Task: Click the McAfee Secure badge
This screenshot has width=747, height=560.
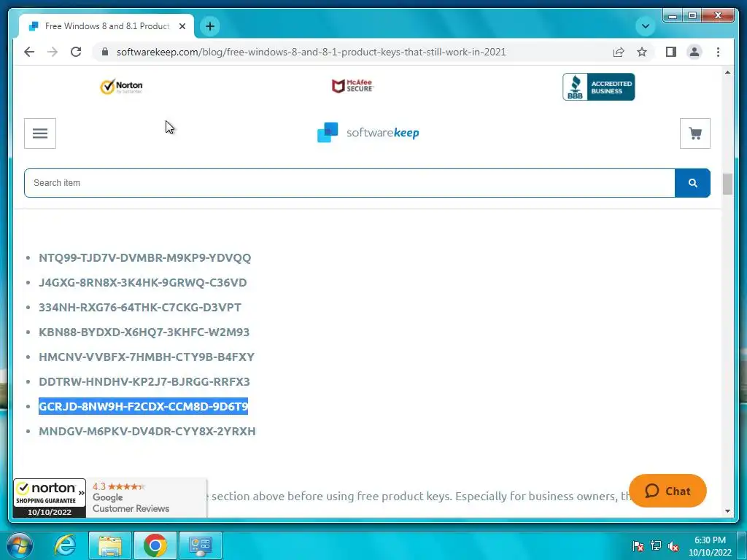Action: tap(352, 86)
